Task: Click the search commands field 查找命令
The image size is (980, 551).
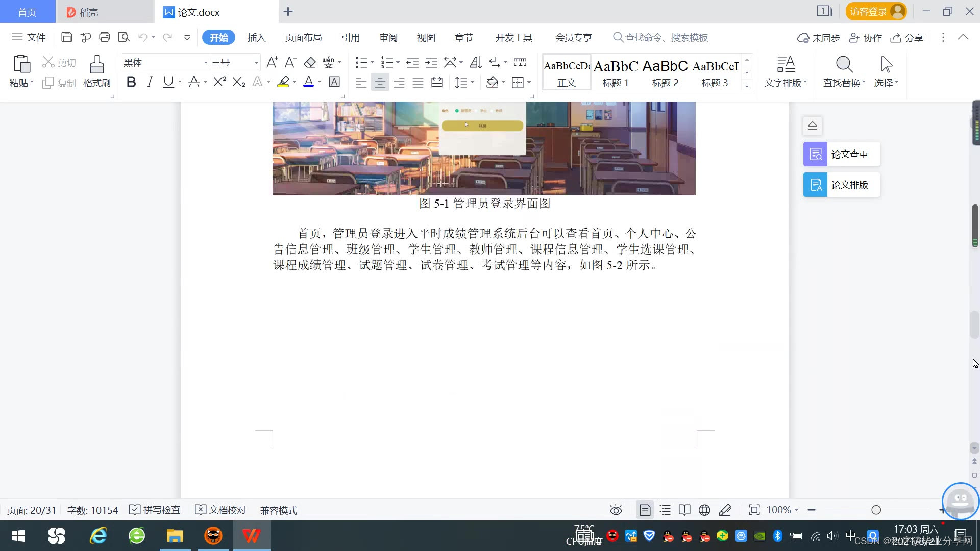Action: tap(661, 37)
